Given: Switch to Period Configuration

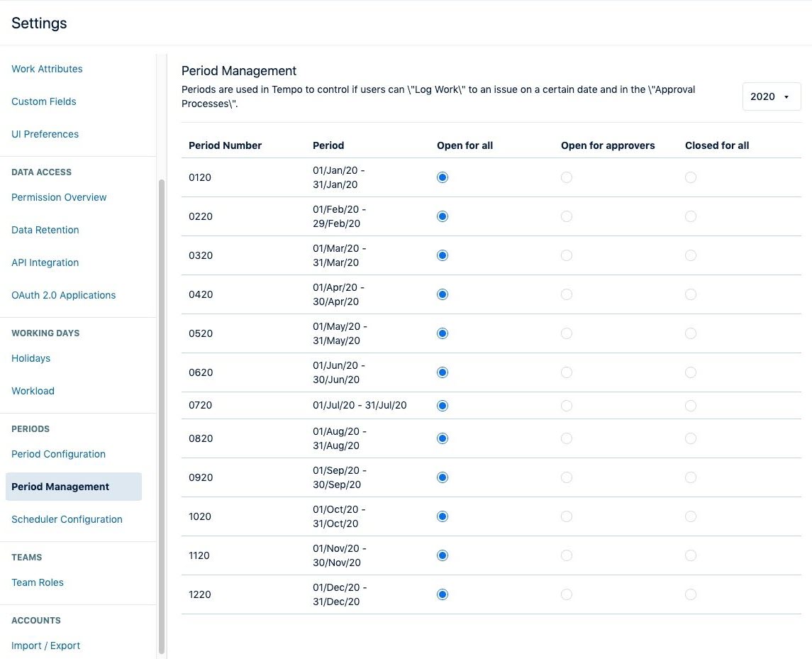Looking at the screenshot, I should click(58, 453).
